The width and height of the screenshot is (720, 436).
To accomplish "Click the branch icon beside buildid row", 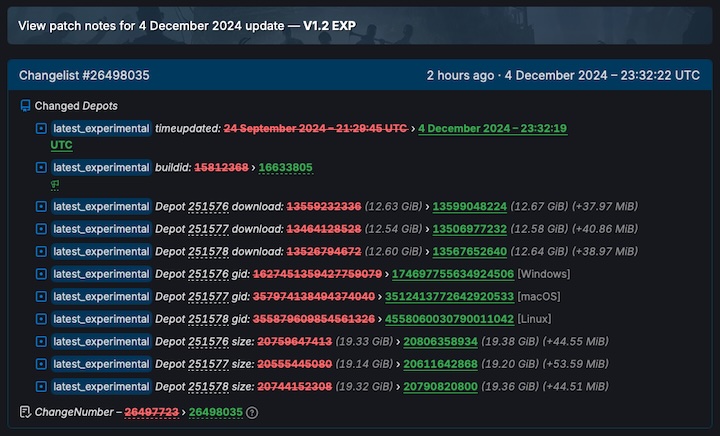I will tap(41, 168).
